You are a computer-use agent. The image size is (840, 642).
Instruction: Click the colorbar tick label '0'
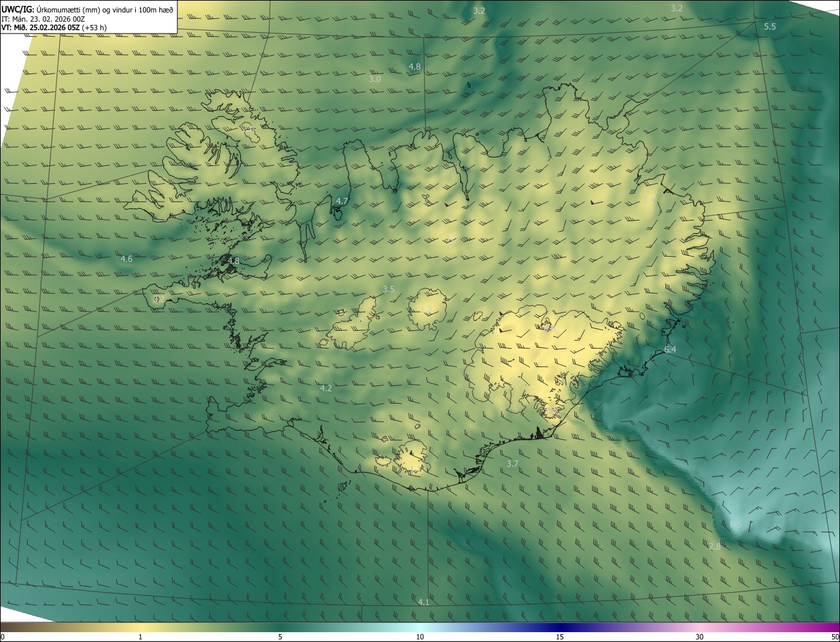click(3, 637)
